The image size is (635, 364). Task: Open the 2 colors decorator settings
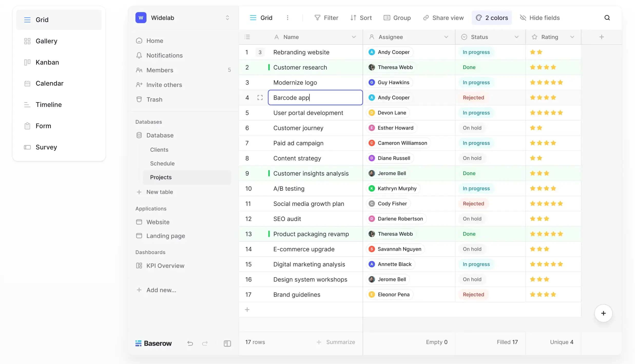point(492,17)
